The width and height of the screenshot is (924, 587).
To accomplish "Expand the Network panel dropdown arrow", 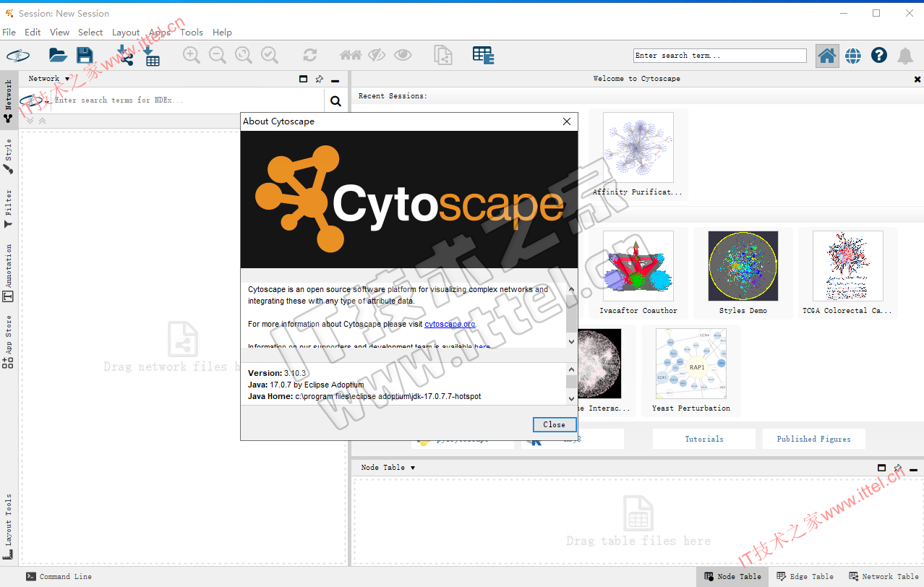I will 67,79.
